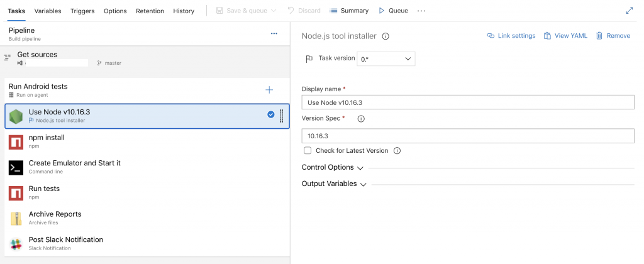644x264 pixels.
Task: Click the Run tests npm icon
Action: pos(16,193)
